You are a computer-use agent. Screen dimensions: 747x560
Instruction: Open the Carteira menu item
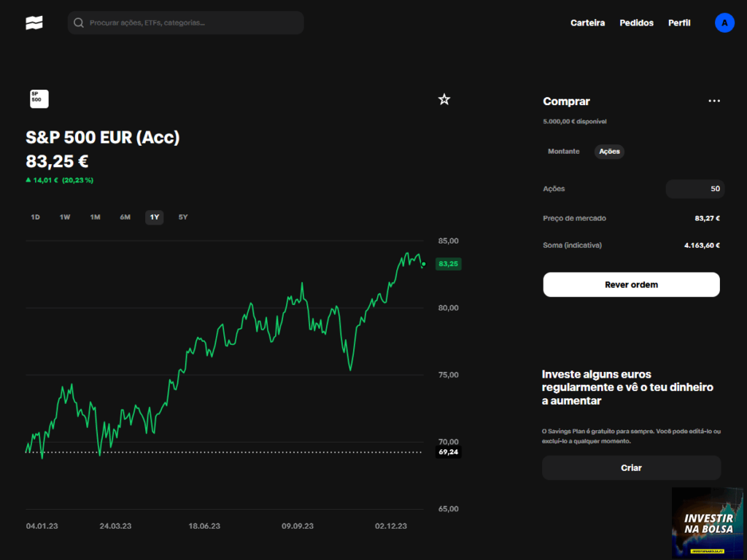coord(587,23)
